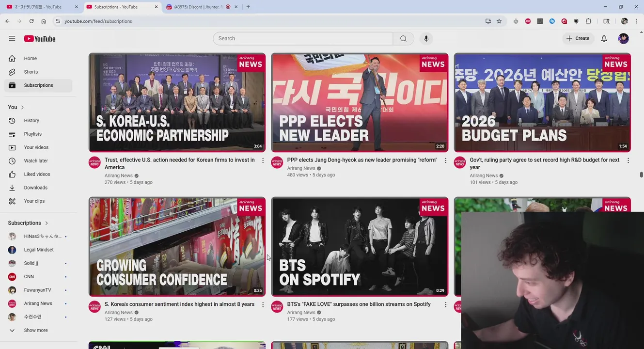Open the account avatar menu

[624, 38]
